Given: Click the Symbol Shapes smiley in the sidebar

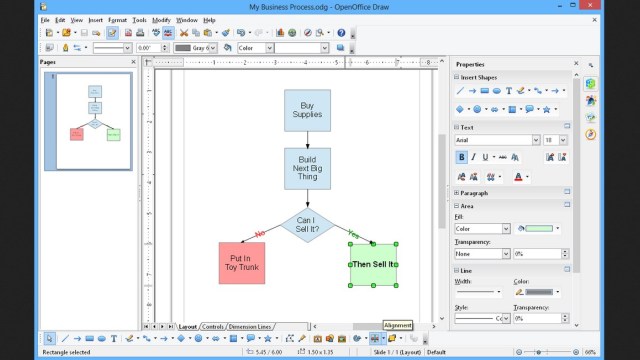Looking at the screenshot, I should [x=477, y=109].
